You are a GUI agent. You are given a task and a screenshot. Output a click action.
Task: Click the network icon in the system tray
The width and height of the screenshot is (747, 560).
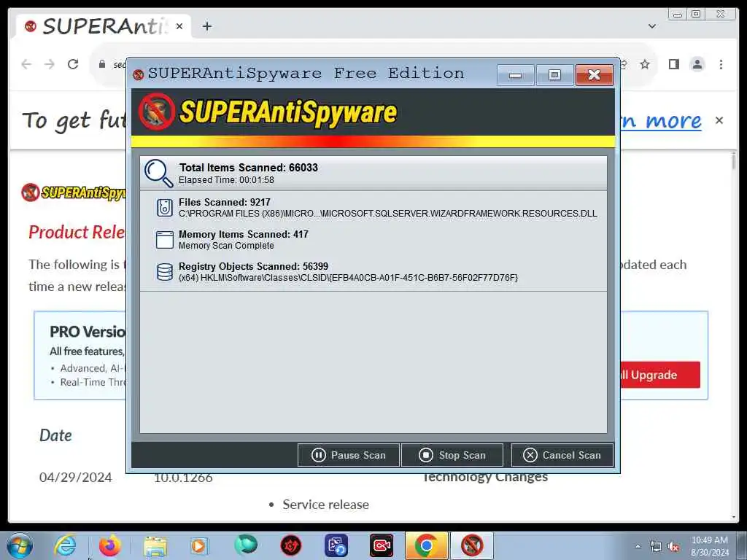[656, 547]
